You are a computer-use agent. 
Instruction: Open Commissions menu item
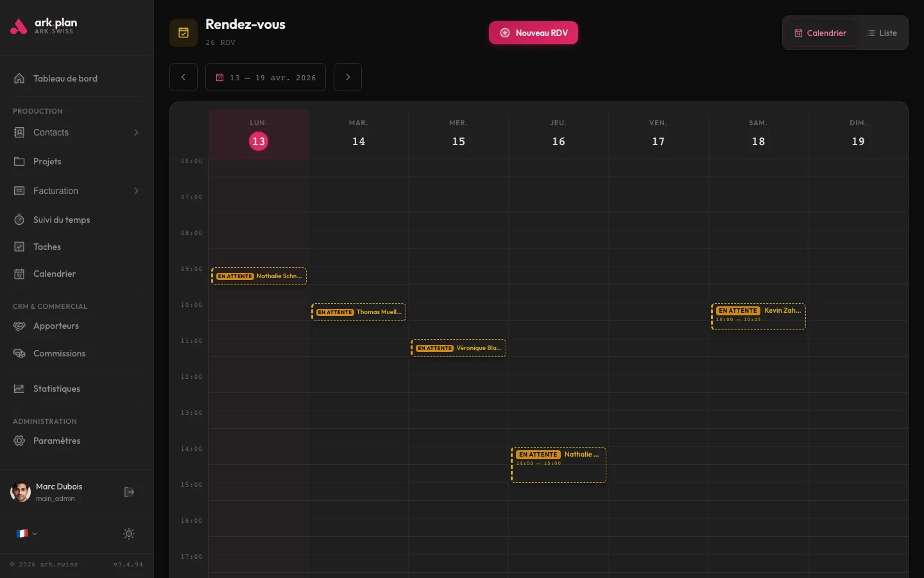pos(77,353)
